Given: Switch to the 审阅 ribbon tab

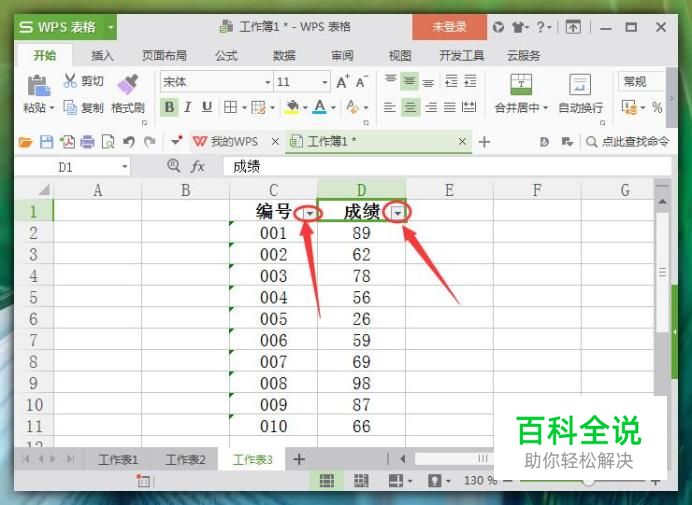Looking at the screenshot, I should coord(342,56).
